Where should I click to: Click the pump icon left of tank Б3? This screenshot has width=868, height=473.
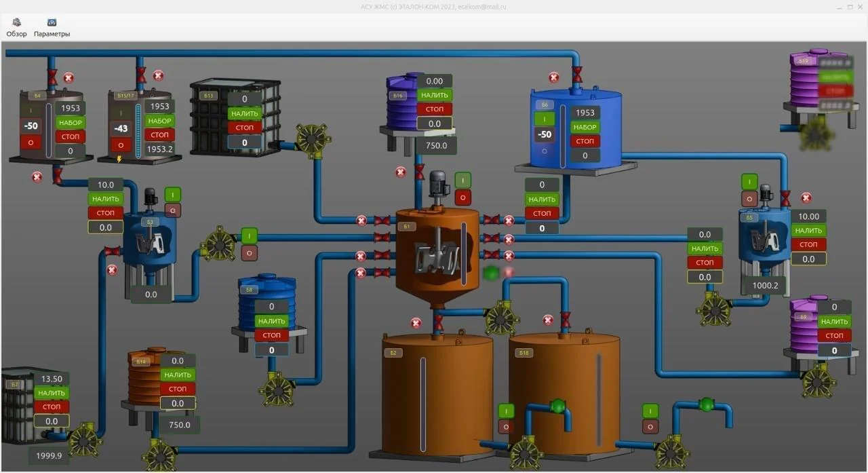click(220, 246)
